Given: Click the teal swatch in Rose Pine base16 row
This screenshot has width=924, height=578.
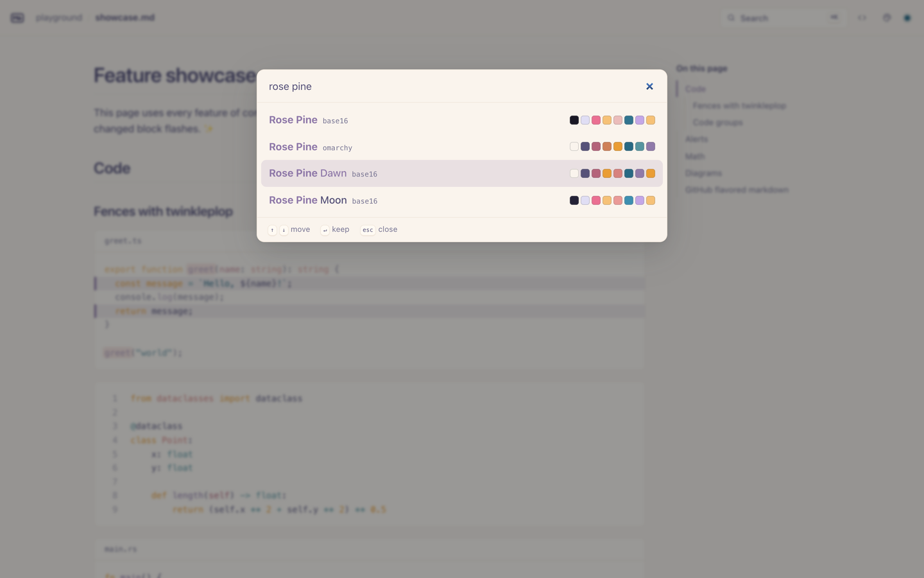Looking at the screenshot, I should coord(629,120).
